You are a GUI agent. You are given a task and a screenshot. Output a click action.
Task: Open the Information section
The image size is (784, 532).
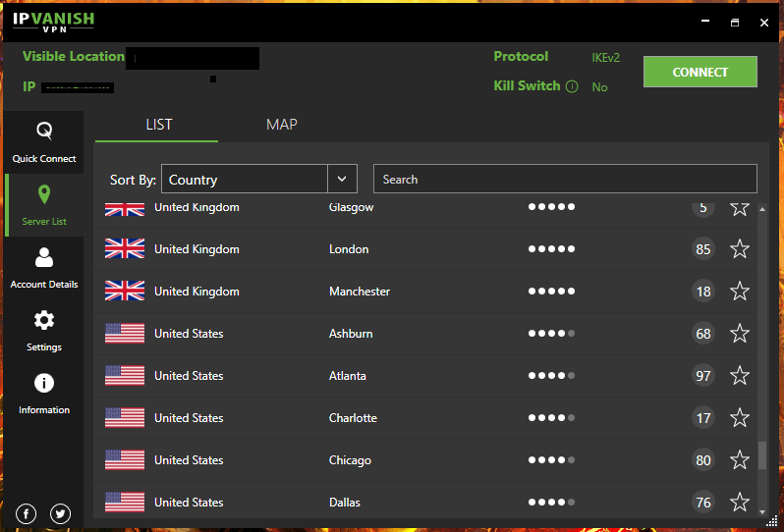[44, 395]
